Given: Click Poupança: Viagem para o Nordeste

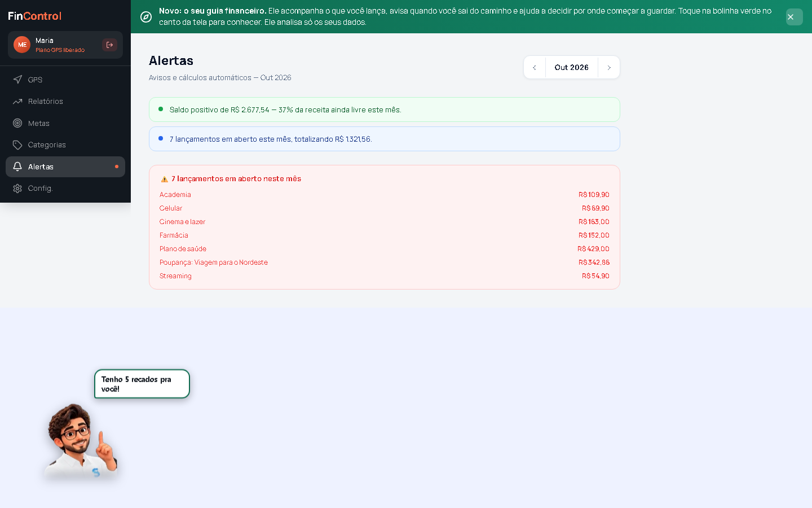Looking at the screenshot, I should coord(385,262).
